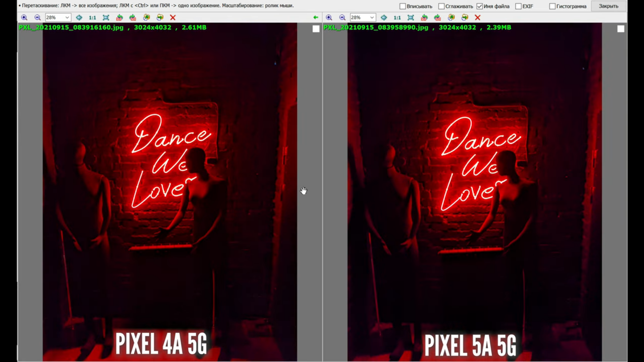
Task: Tick white selection box on right image
Action: (621, 29)
